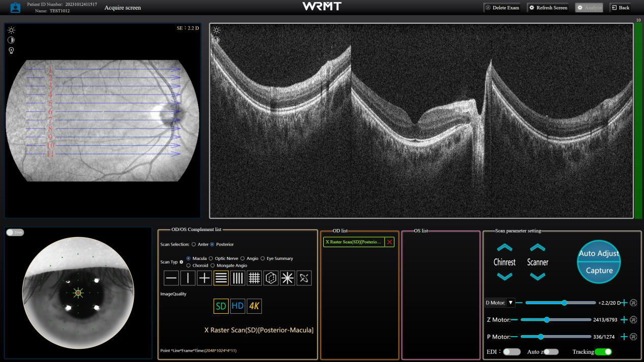
Task: Select X Raster Scan entry in OD list
Action: point(353,242)
